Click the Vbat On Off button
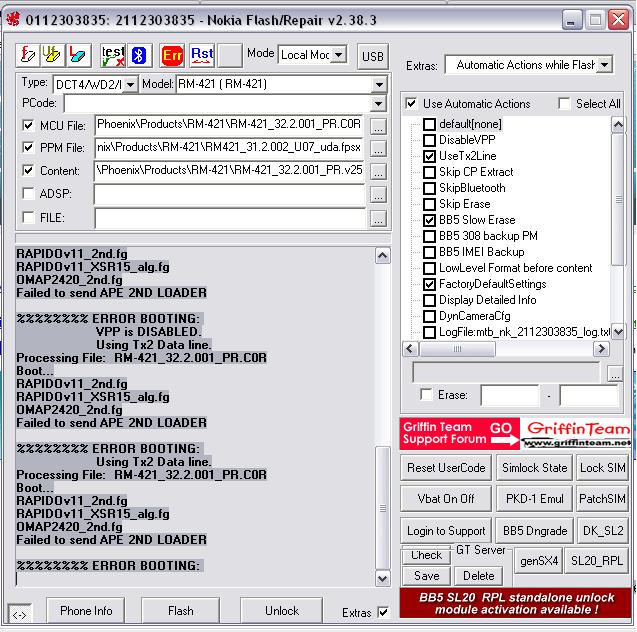 tap(446, 499)
